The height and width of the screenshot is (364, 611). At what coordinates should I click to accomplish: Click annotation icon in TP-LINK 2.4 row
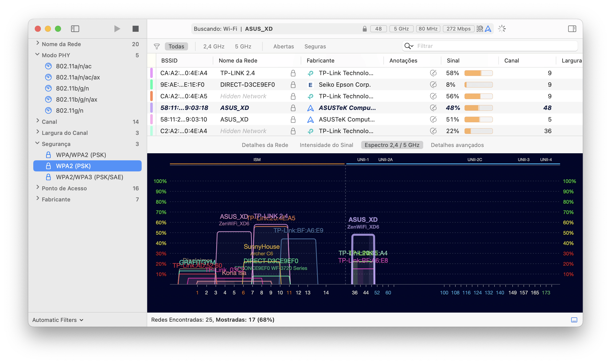433,73
